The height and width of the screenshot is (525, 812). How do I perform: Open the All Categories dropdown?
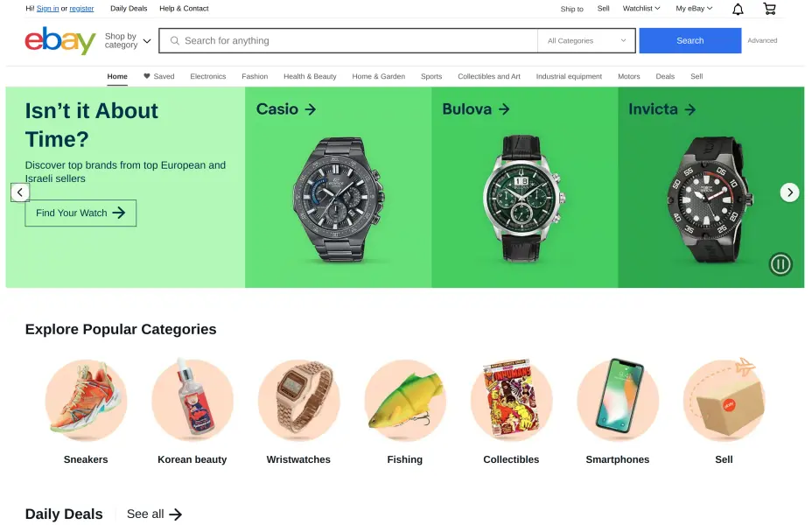[x=587, y=40]
